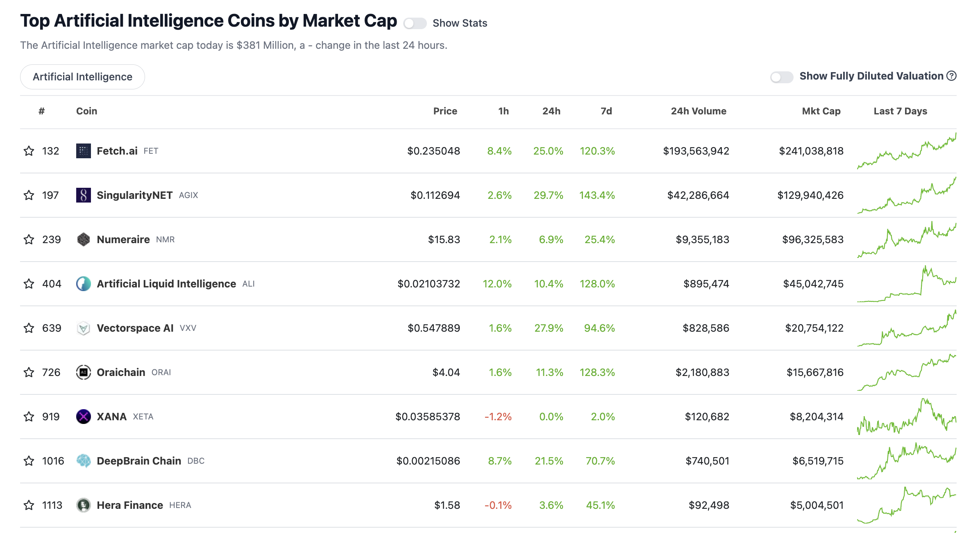View Oraichain last 7 days sparkline
The height and width of the screenshot is (533, 980).
(x=907, y=372)
